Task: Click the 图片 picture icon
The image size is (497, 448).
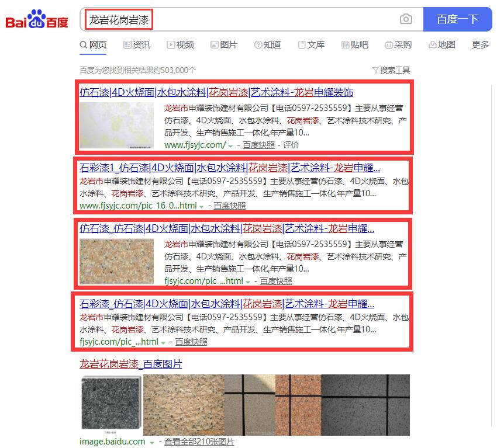Action: (x=215, y=44)
